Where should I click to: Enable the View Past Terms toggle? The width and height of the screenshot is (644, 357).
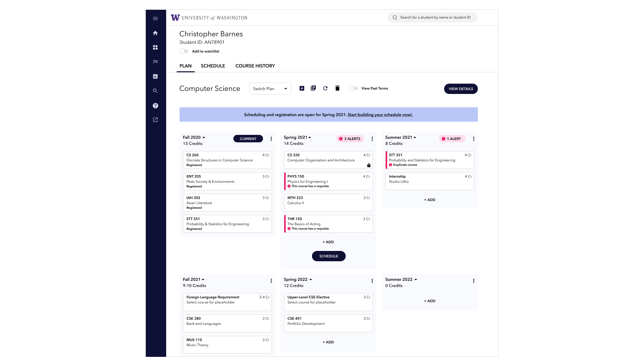pyautogui.click(x=353, y=88)
